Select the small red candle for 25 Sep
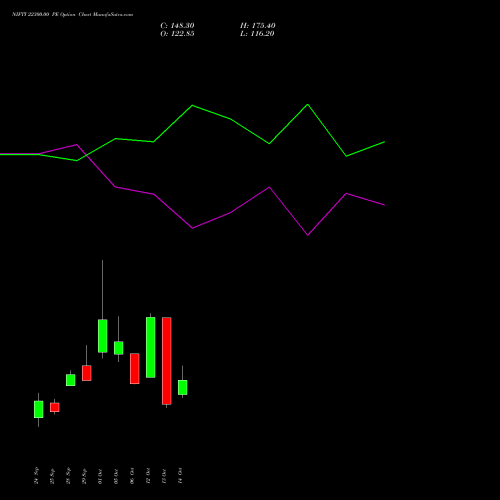 pyautogui.click(x=55, y=407)
